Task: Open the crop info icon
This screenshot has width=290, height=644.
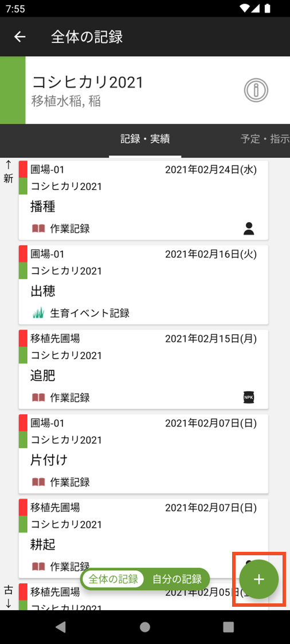Action: click(x=256, y=90)
